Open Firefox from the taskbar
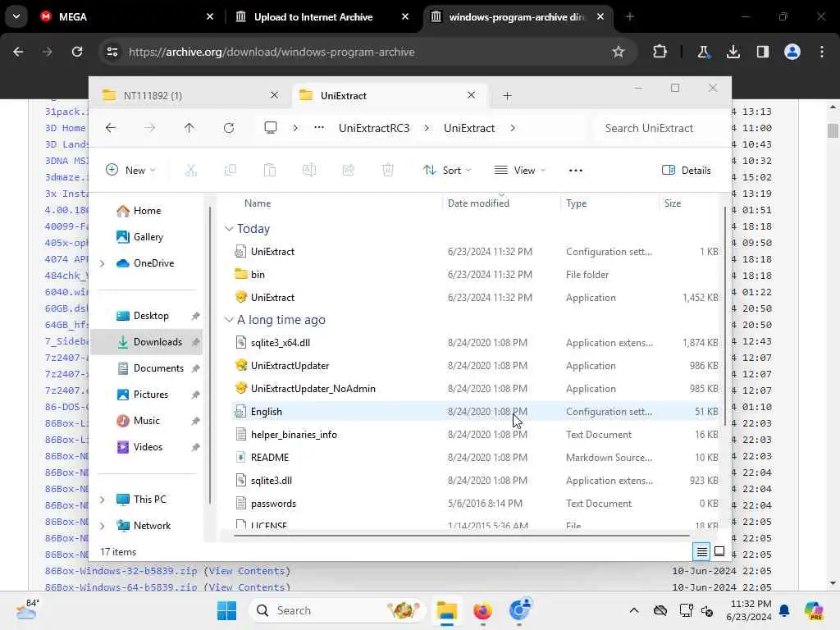Viewport: 840px width, 630px height. [482, 610]
